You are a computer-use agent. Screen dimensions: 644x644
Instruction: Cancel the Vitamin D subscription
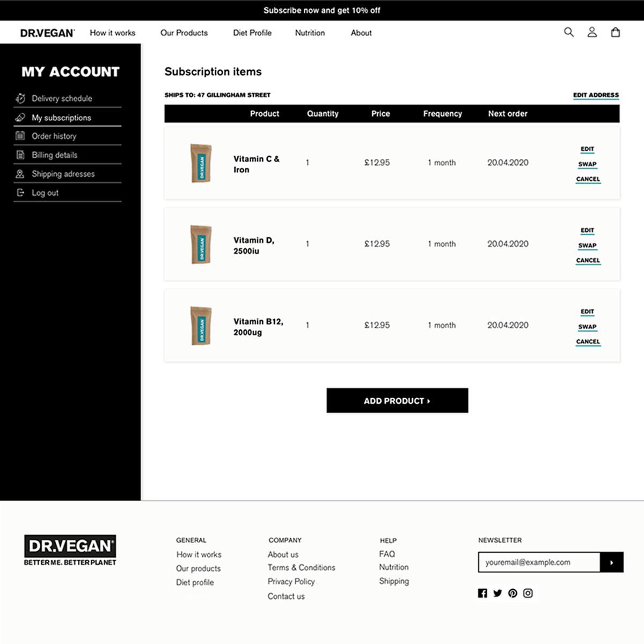(x=588, y=260)
